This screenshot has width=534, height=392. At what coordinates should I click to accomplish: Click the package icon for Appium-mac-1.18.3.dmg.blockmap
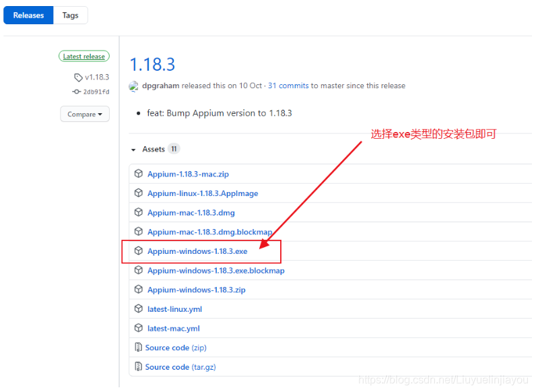138,232
